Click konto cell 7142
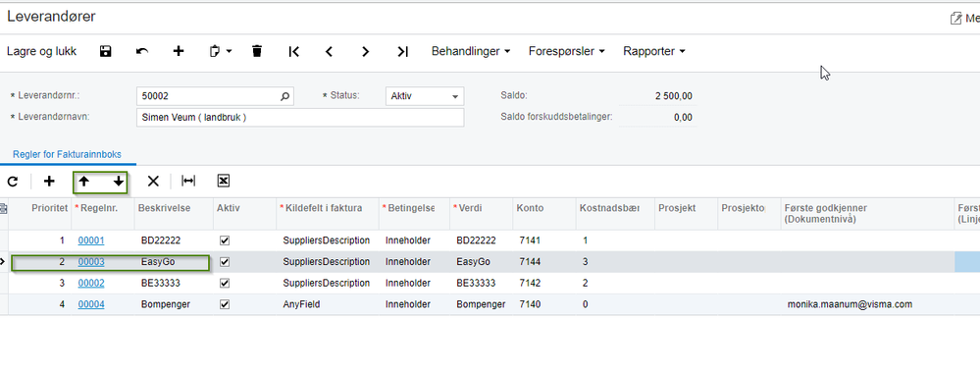 (543, 283)
